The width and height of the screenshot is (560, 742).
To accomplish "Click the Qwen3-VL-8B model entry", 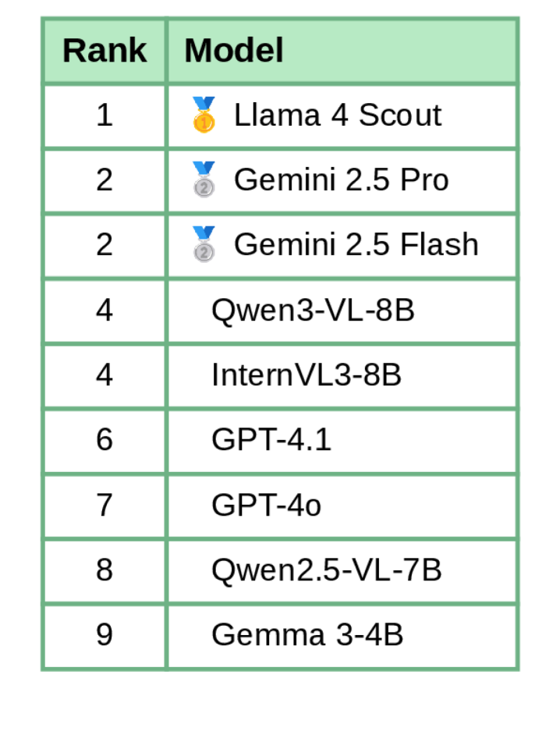I will [313, 311].
